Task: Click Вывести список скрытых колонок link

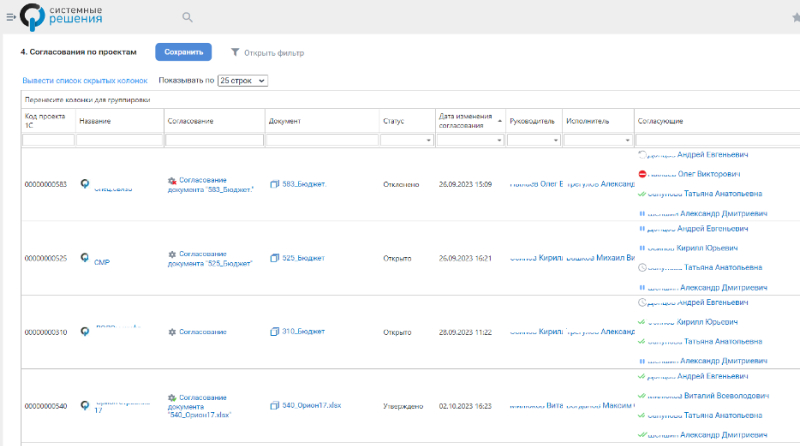Action: tap(85, 80)
